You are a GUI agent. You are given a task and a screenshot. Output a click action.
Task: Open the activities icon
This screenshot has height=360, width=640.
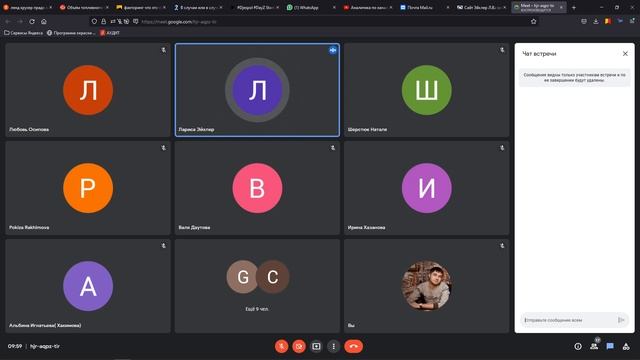(626, 346)
